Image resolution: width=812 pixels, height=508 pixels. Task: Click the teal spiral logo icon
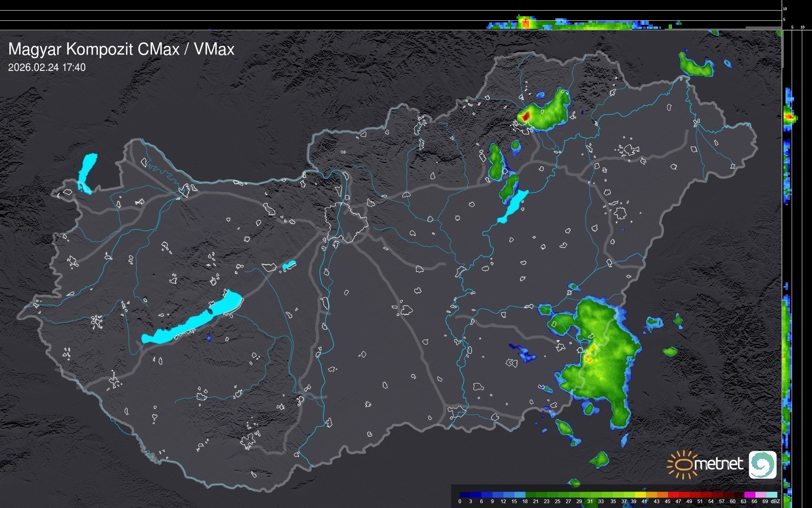(x=762, y=464)
